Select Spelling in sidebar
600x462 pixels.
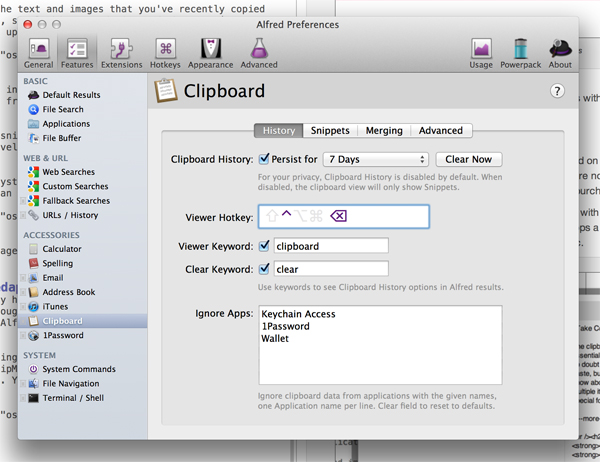(51, 263)
